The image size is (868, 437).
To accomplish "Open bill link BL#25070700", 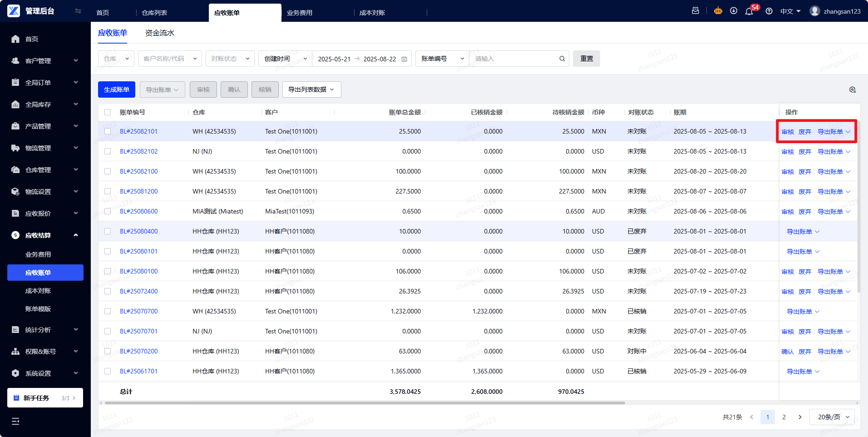I will pyautogui.click(x=139, y=311).
